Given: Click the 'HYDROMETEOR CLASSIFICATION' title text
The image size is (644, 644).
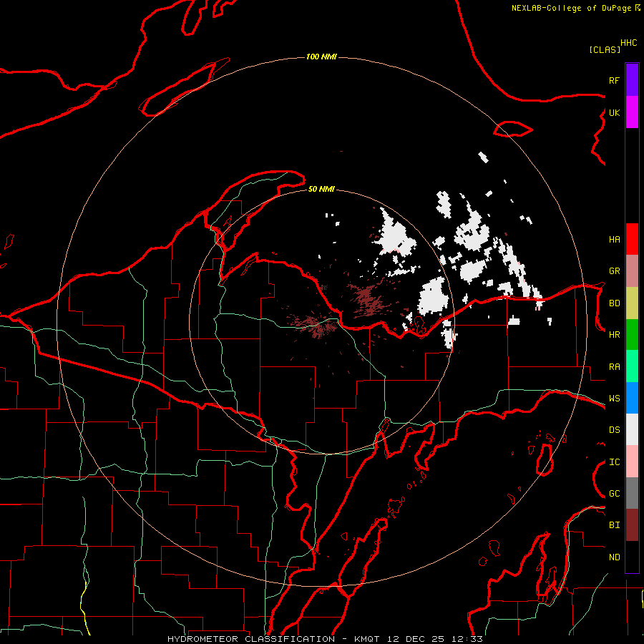Looking at the screenshot, I should (x=251, y=639).
